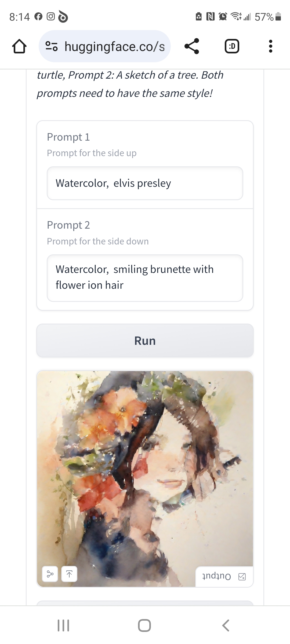Tap the Android back navigation button

(226, 625)
